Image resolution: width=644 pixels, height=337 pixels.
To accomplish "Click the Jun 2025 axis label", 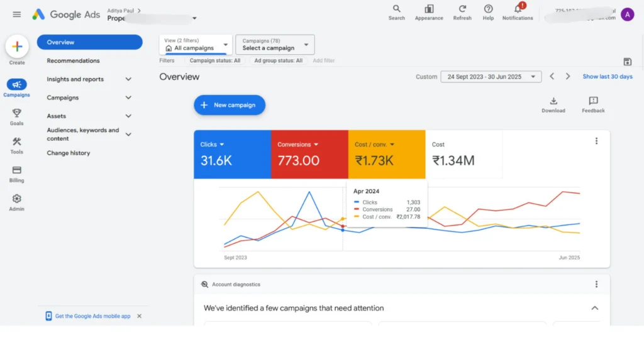I will click(569, 258).
